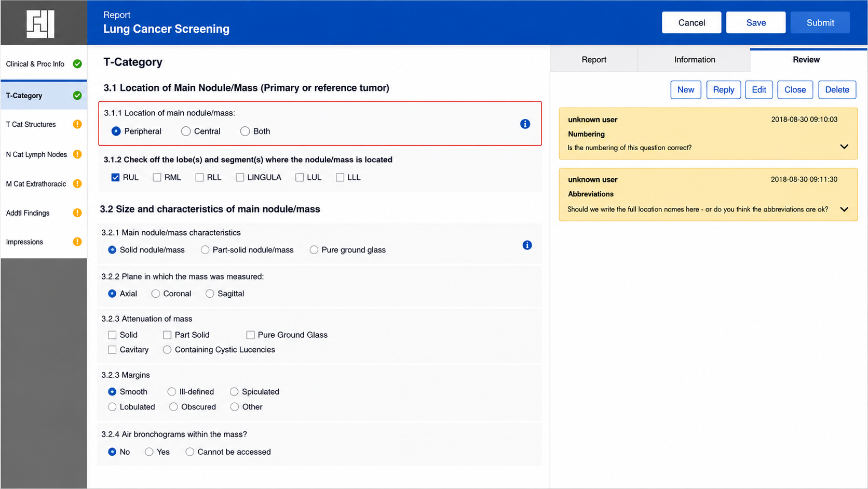Check the LINGULA checkbox

[x=240, y=178]
